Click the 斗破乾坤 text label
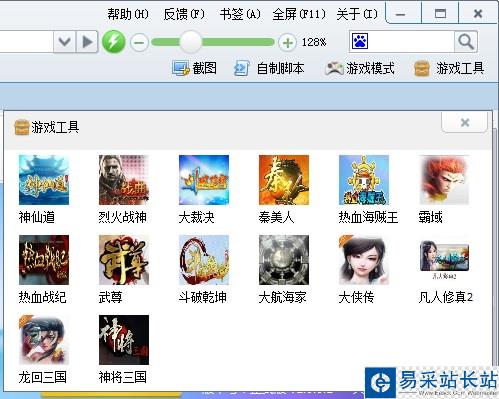 203,298
